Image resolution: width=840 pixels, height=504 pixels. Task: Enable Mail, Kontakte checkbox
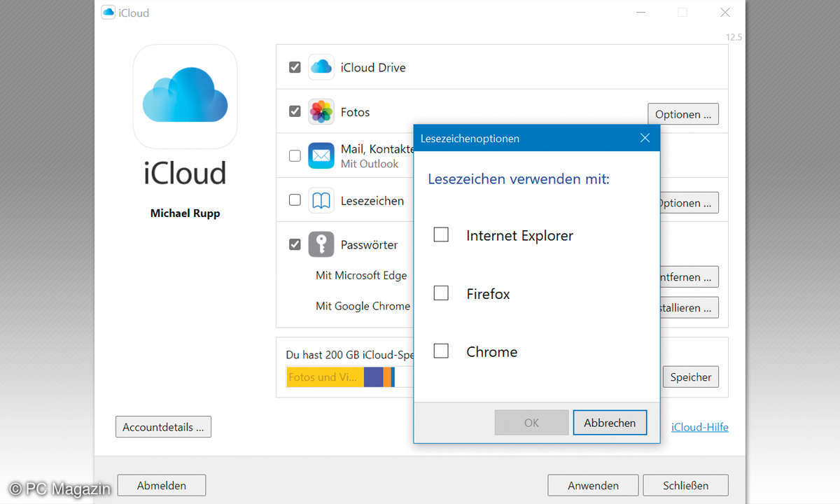(x=295, y=156)
